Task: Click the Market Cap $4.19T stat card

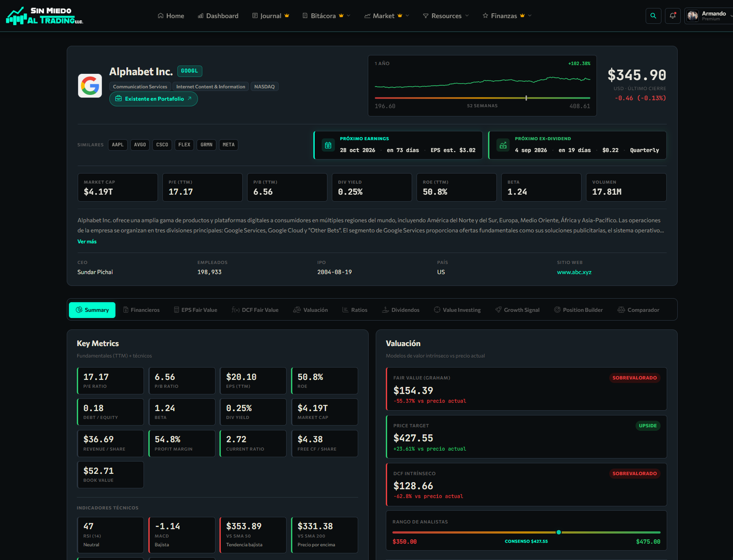Action: [x=118, y=187]
